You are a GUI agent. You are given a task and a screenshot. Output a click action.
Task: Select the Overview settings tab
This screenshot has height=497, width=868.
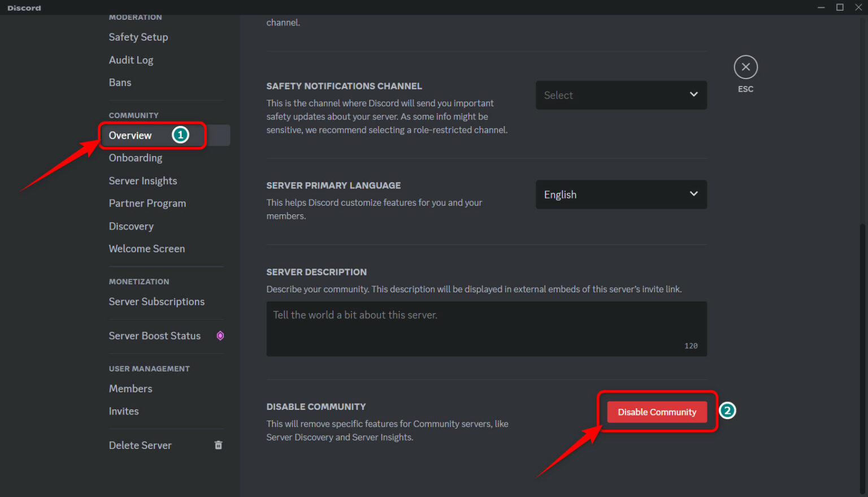[x=130, y=135]
